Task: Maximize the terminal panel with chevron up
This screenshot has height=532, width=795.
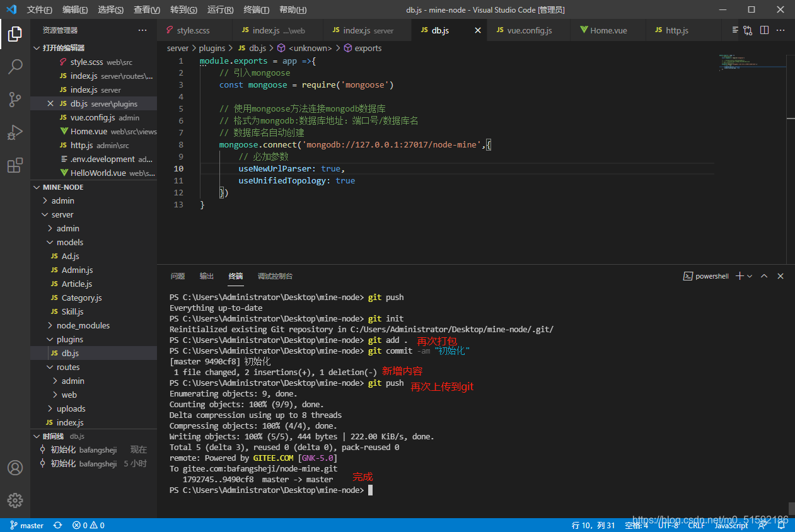Action: pyautogui.click(x=764, y=276)
